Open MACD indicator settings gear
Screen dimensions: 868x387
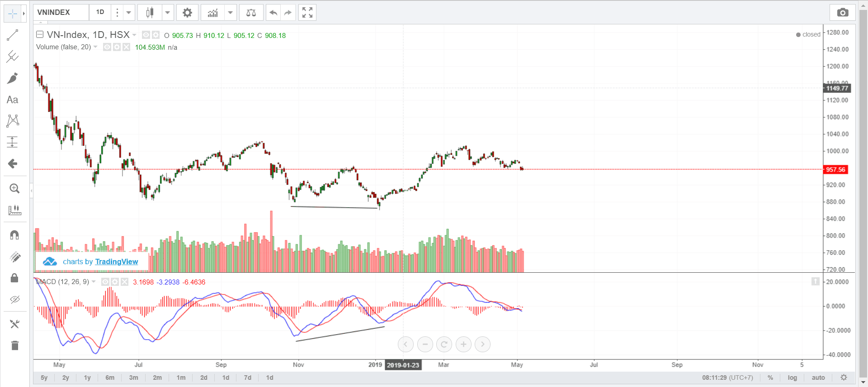click(115, 282)
